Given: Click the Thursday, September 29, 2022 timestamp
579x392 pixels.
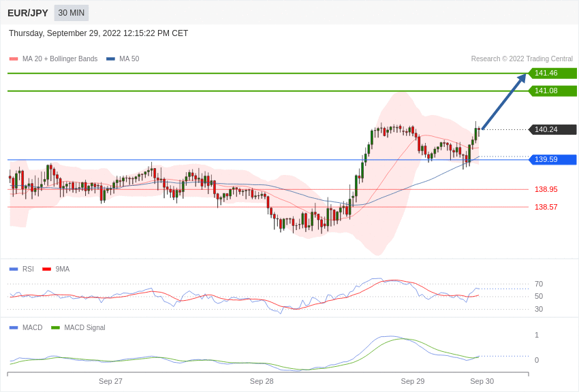Looking at the screenshot, I should pyautogui.click(x=98, y=33).
